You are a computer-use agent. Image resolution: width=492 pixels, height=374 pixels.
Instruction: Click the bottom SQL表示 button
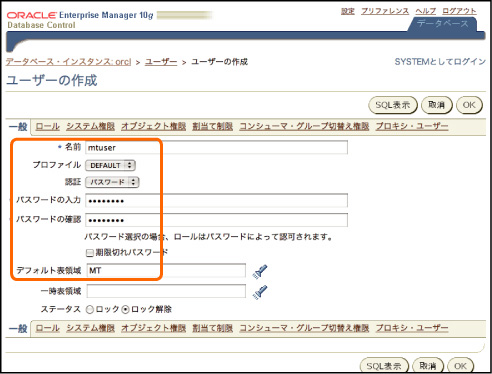coord(384,366)
